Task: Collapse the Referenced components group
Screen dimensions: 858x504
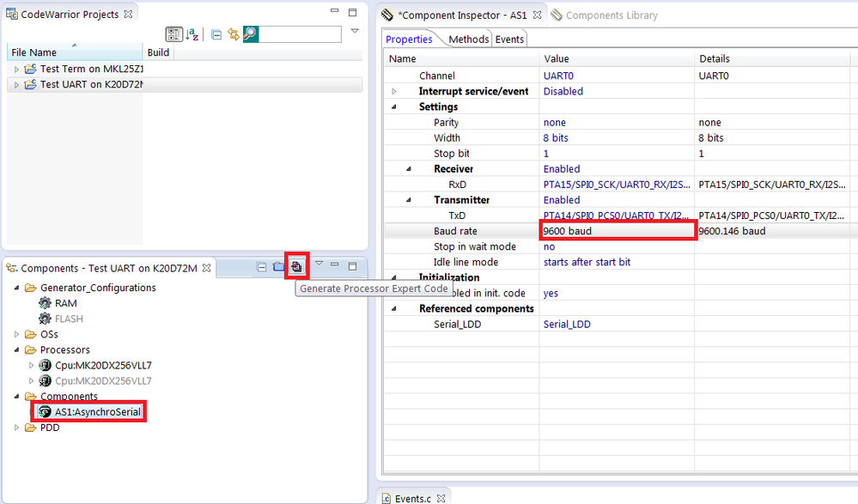Action: click(x=394, y=308)
